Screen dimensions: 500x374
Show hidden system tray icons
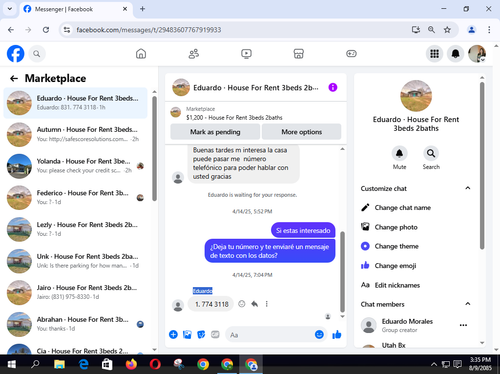point(434,364)
